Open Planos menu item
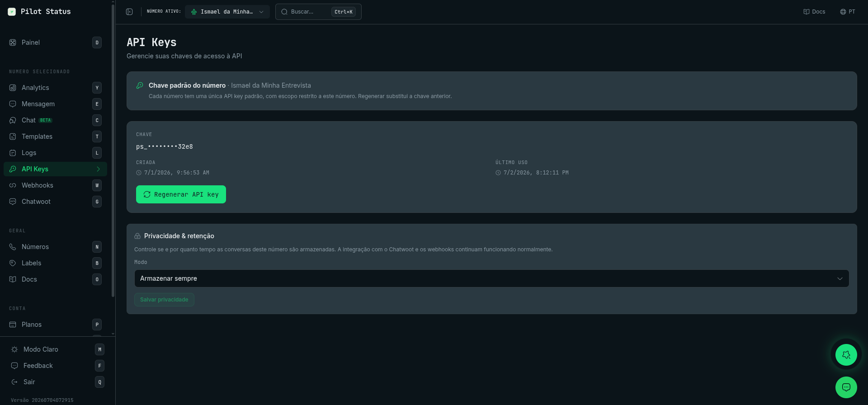The height and width of the screenshot is (405, 868). pyautogui.click(x=55, y=325)
